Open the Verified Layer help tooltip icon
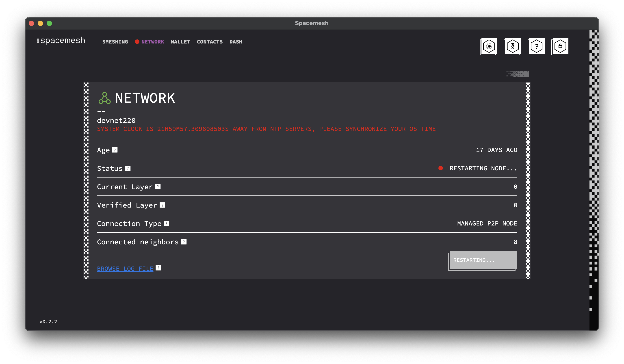The height and width of the screenshot is (364, 624). 162,205
